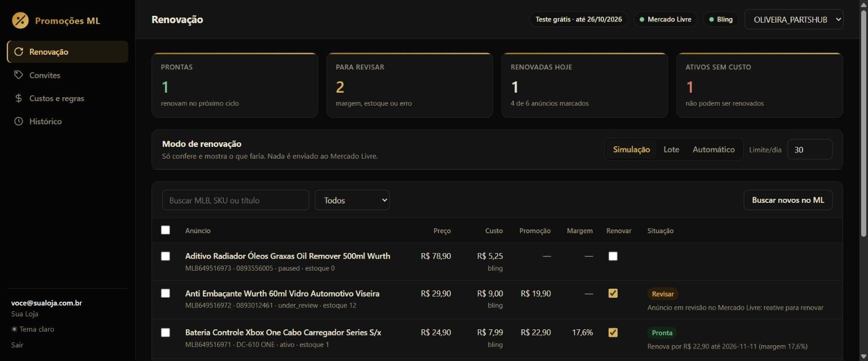Open the OLIVEIRA_PARTSHUB account dropdown

pos(794,19)
